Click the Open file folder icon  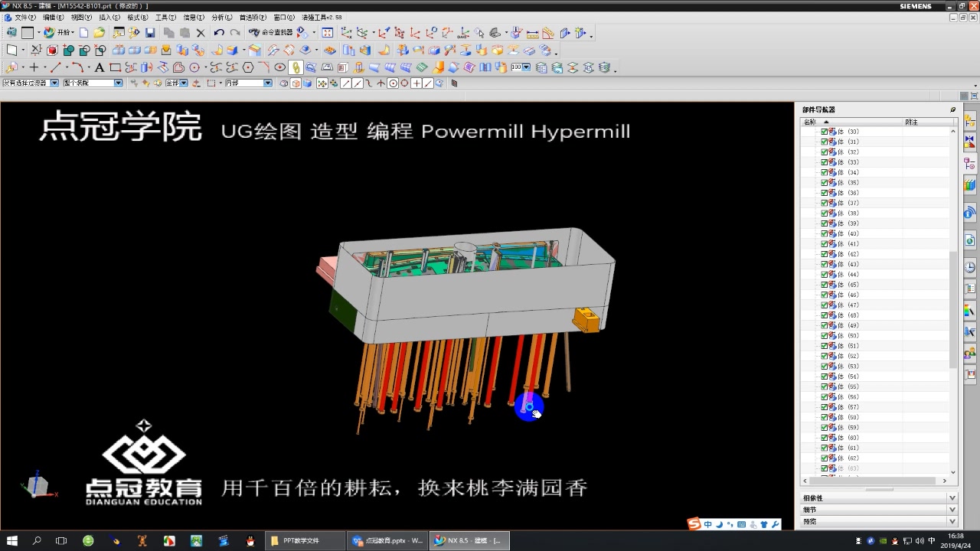click(100, 32)
